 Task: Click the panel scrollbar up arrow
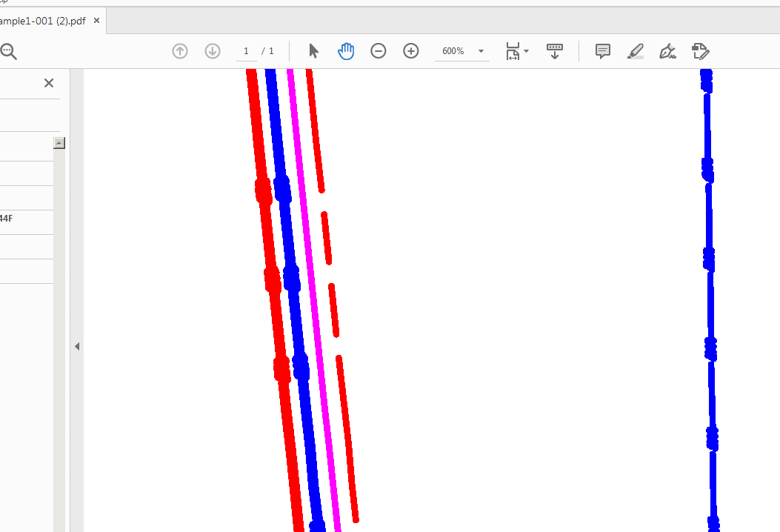tap(59, 143)
